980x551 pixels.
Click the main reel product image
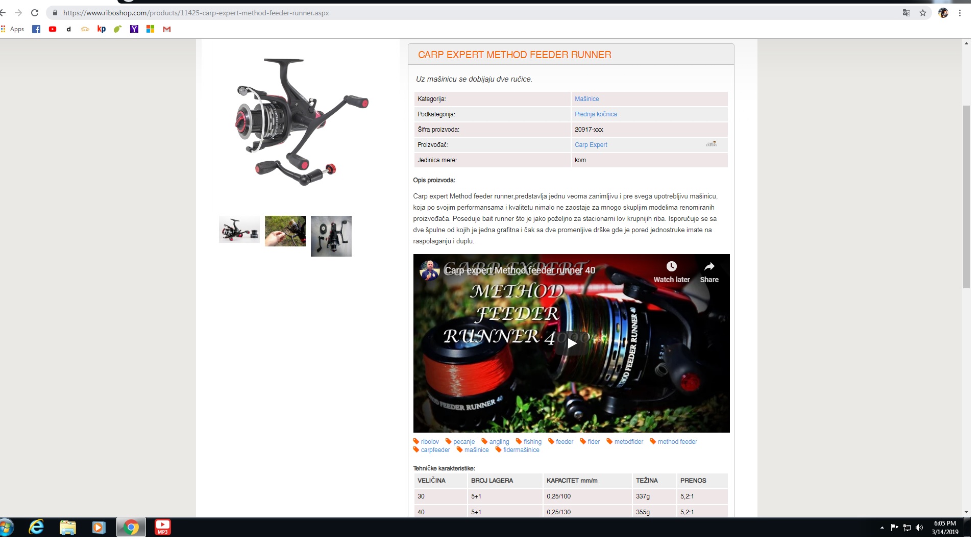click(301, 121)
